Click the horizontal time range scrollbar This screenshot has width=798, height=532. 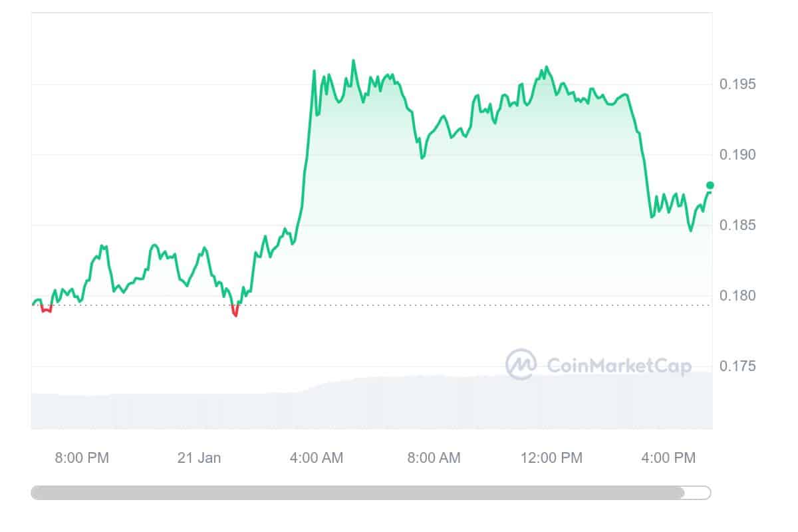tap(370, 493)
